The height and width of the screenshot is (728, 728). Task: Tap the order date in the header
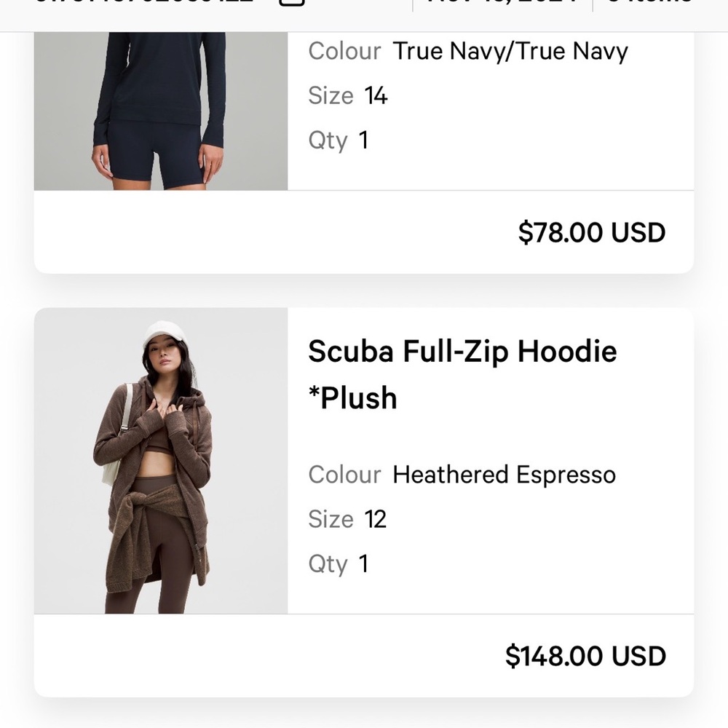(x=502, y=2)
